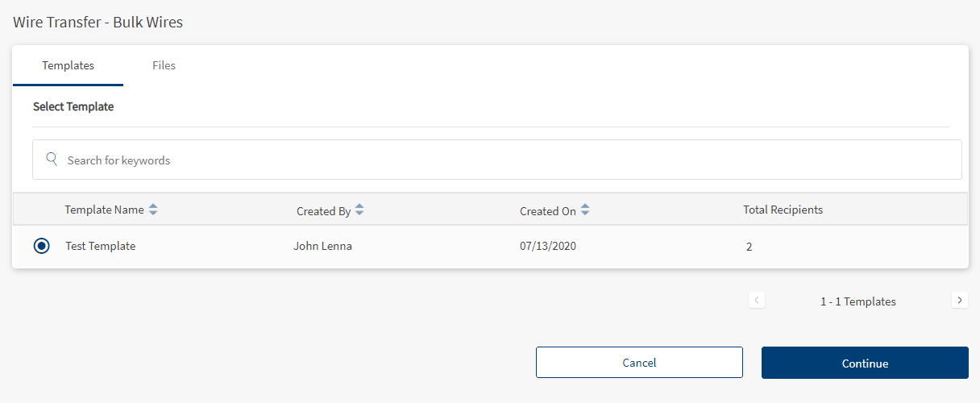
Task: Click the Template Name column header
Action: tap(104, 210)
